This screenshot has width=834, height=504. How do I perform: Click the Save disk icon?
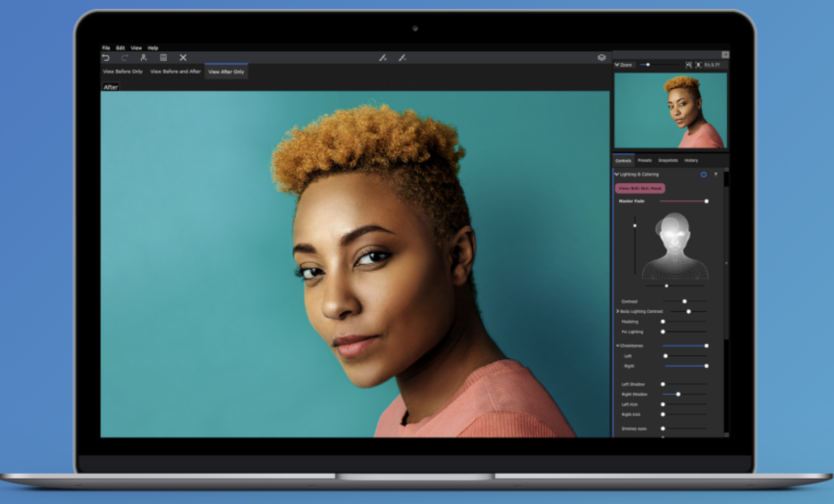pos(163,58)
